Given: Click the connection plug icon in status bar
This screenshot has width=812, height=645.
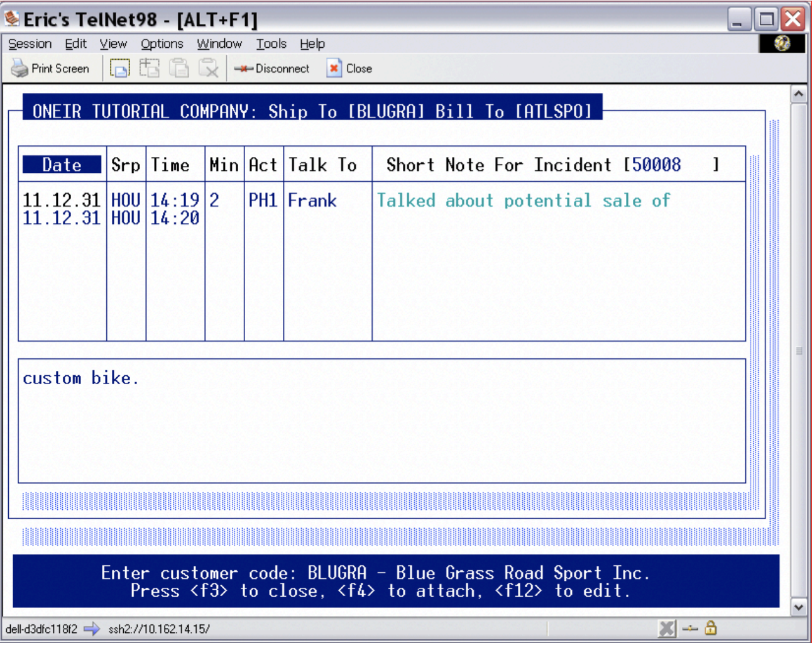Looking at the screenshot, I should pyautogui.click(x=690, y=628).
